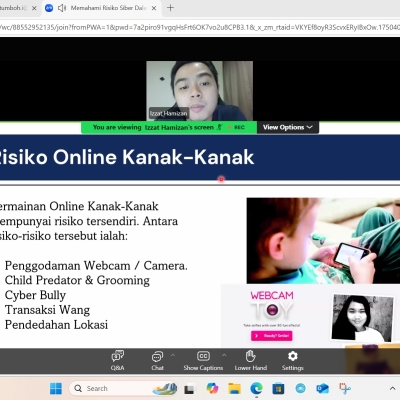Show hidden system tray icons
400x400 pixels.
pos(392,388)
